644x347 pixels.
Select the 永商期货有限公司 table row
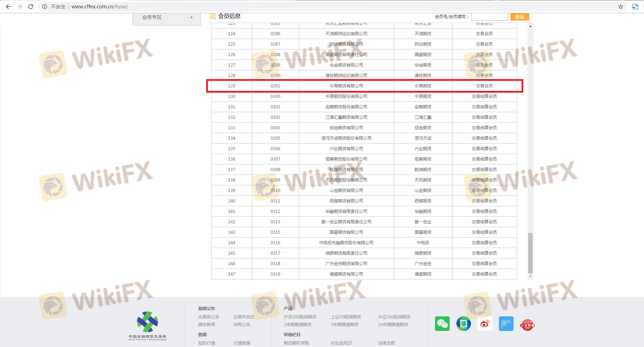(346, 86)
